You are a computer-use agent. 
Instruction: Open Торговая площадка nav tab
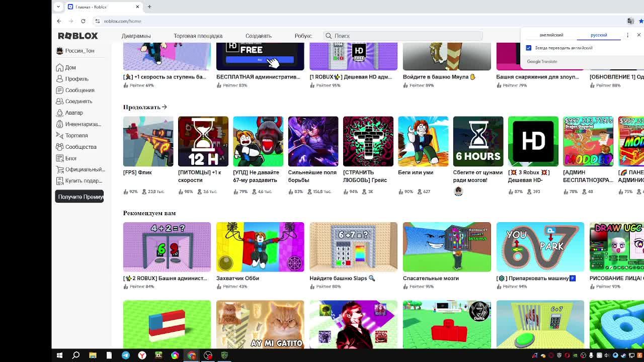(x=198, y=36)
